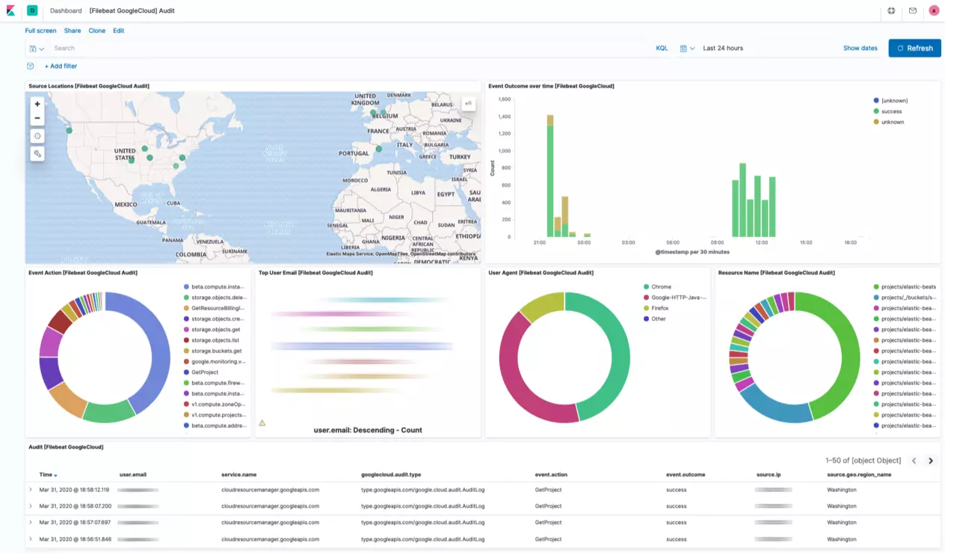
Task: Click Edit in the dashboard menu
Action: 119,31
